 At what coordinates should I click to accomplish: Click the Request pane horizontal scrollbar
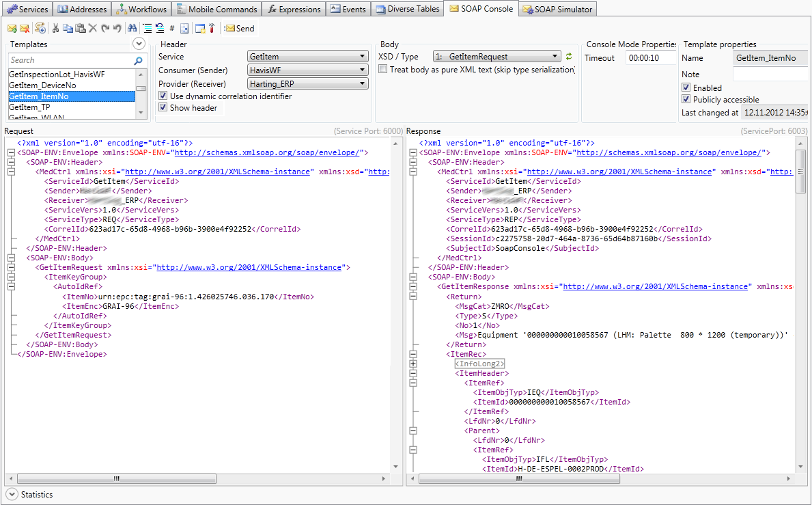pyautogui.click(x=116, y=479)
